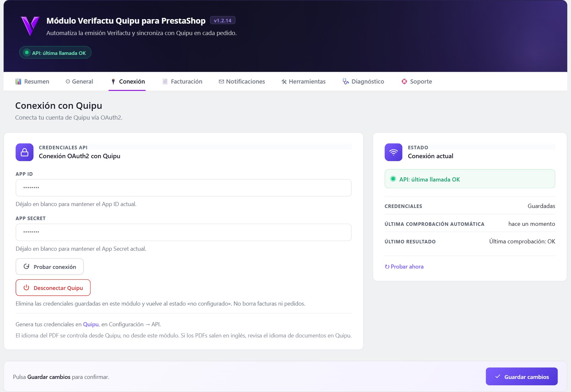Open the Quipu credentials link

click(x=91, y=324)
